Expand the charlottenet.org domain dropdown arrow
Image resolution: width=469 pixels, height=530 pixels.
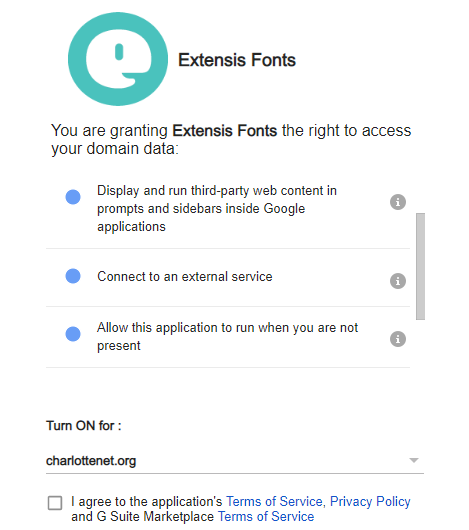coord(414,460)
